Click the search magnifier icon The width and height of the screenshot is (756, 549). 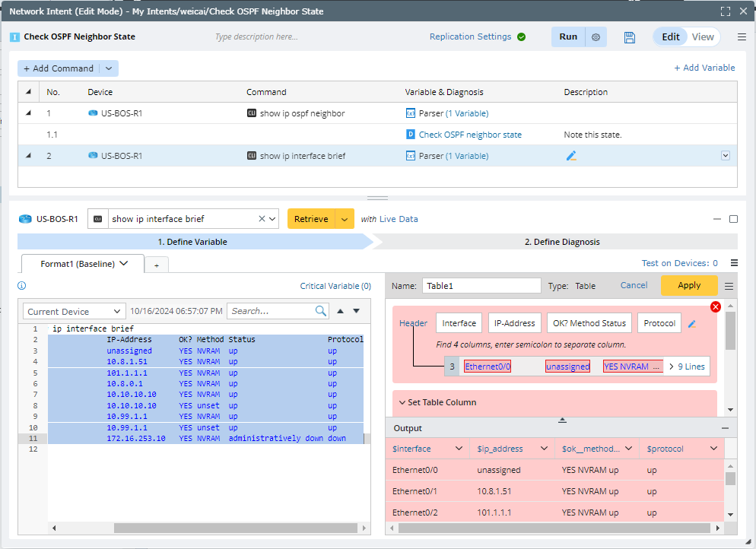click(x=321, y=311)
